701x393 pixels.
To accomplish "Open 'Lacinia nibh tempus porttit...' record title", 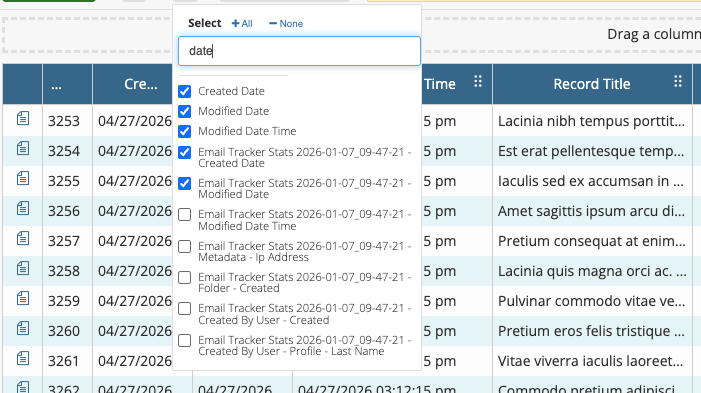I will pyautogui.click(x=591, y=121).
